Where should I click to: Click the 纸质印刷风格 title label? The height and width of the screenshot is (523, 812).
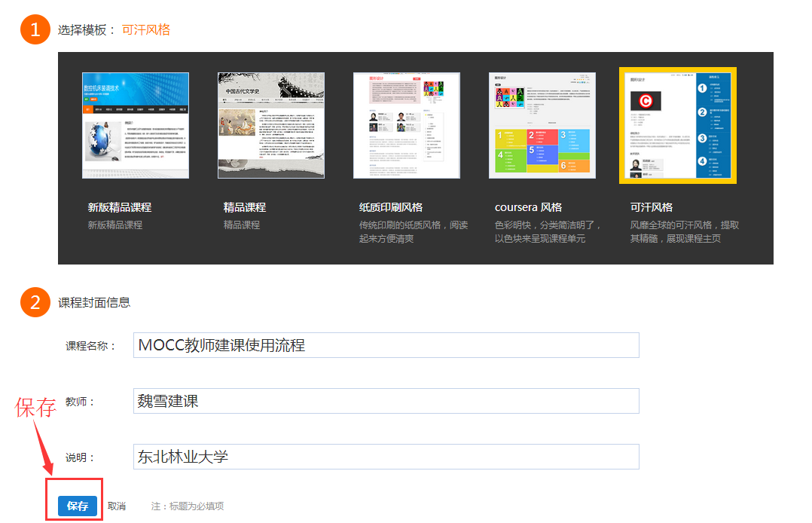click(x=391, y=207)
